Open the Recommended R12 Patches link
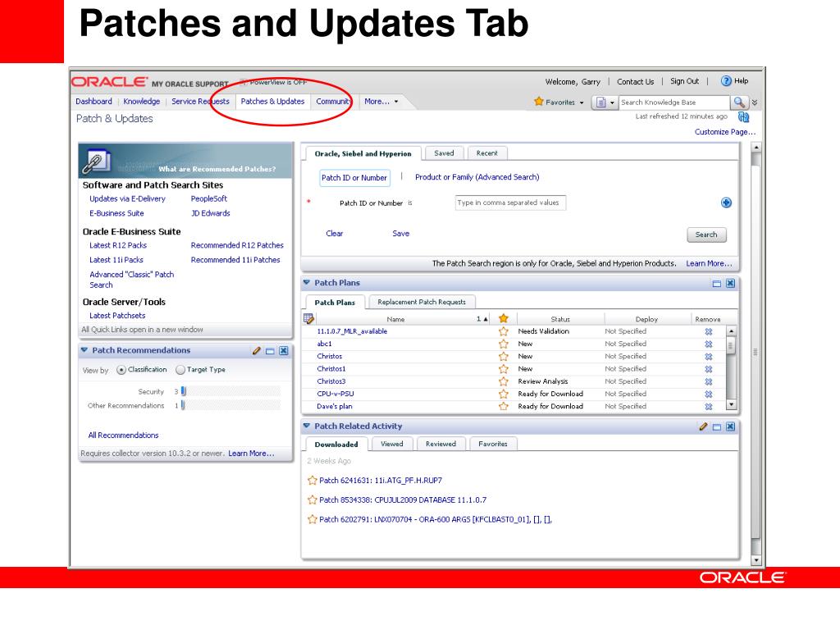 pos(237,245)
